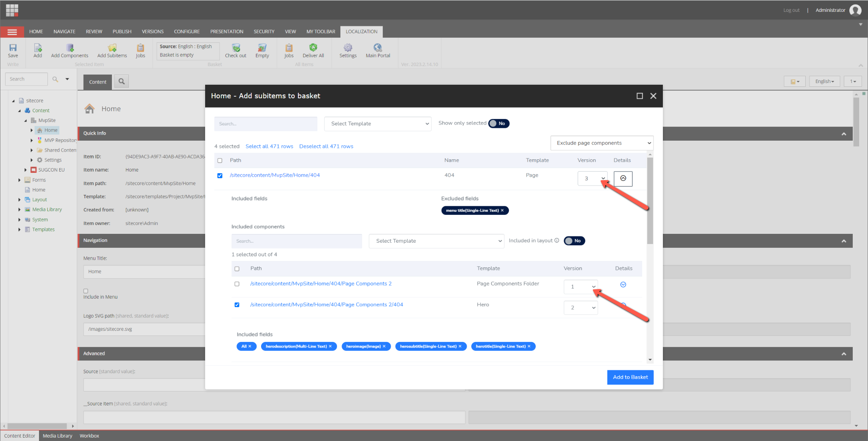Check the Page Components 2 row checkbox
The image size is (868, 441).
[237, 284]
